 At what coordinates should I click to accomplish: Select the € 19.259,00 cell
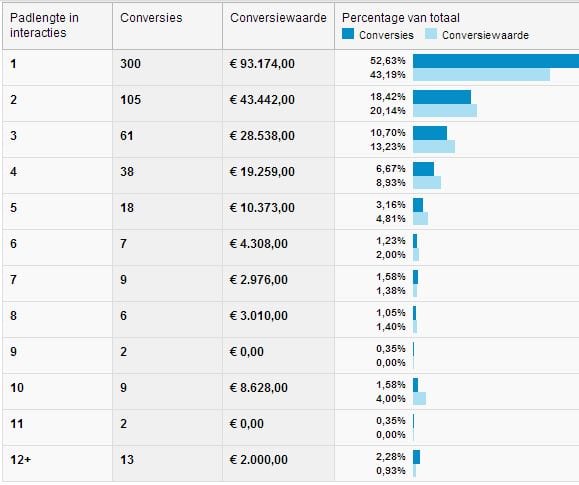[x=262, y=172]
